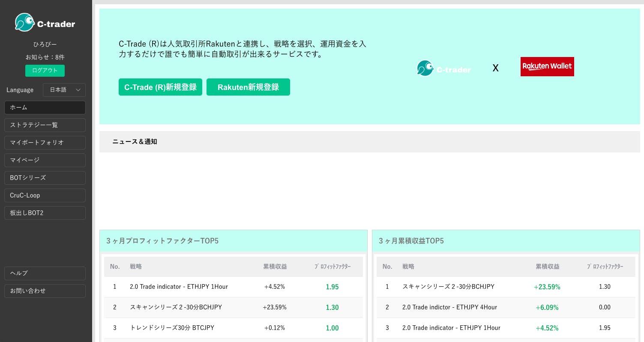Image resolution: width=644 pixels, height=342 pixels.
Task: Open BOTシリーズ from the sidebar
Action: click(45, 177)
